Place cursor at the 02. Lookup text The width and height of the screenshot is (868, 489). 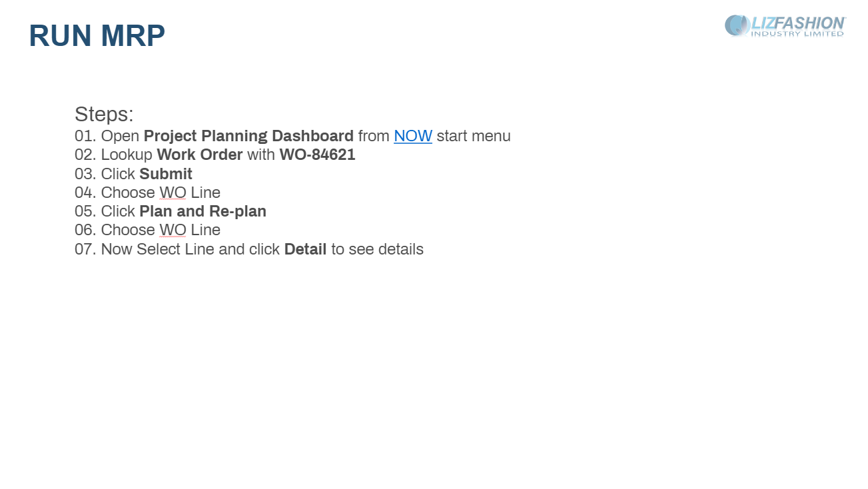113,155
